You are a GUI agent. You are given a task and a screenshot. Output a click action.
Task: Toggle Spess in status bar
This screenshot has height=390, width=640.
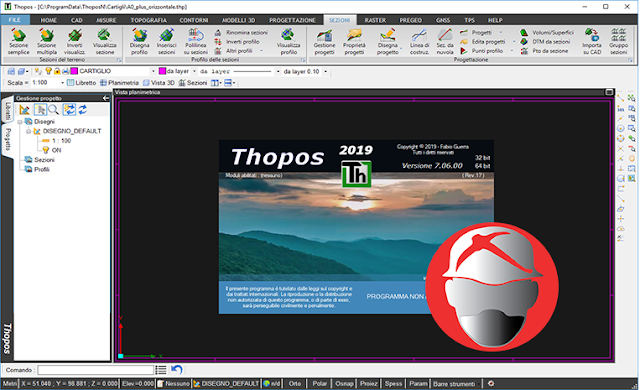pos(393,384)
